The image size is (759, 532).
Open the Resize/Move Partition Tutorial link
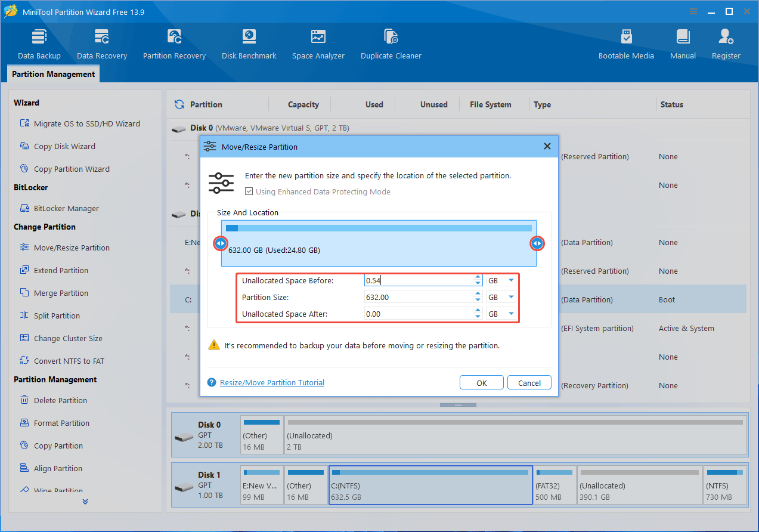pyautogui.click(x=272, y=382)
